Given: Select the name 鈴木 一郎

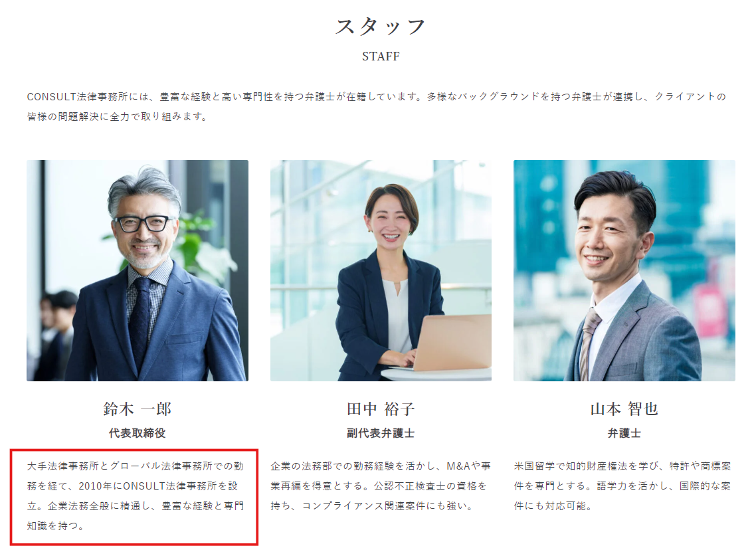Looking at the screenshot, I should (x=138, y=409).
